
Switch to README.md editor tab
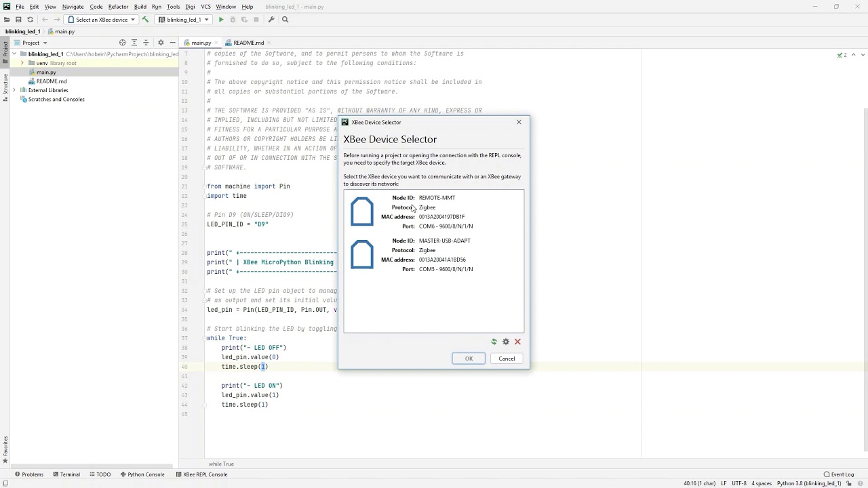pyautogui.click(x=248, y=43)
